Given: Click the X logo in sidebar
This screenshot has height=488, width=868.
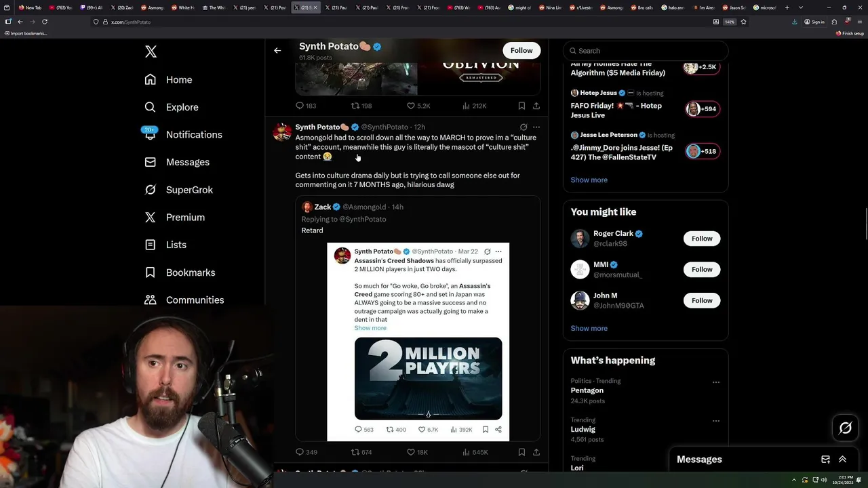Looking at the screenshot, I should click(x=151, y=52).
